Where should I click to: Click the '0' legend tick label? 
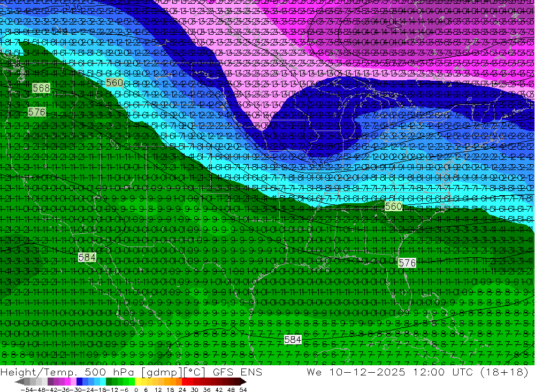click(x=136, y=390)
